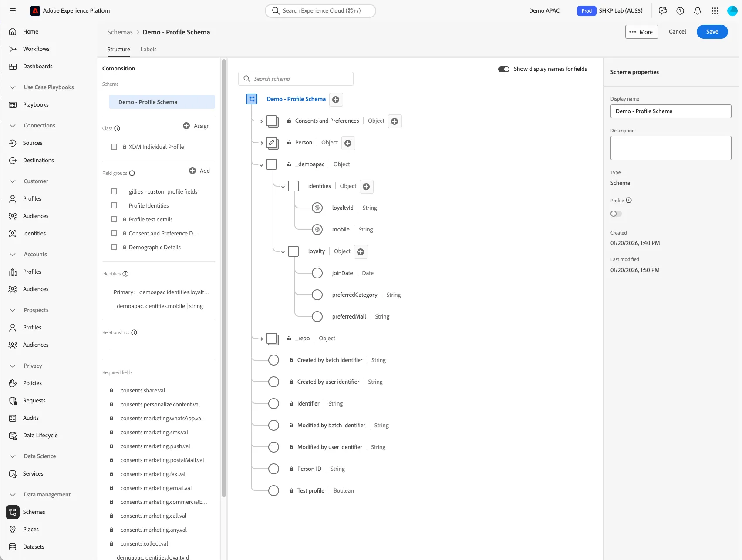Open the More actions button
The image size is (742, 560).
[642, 32]
